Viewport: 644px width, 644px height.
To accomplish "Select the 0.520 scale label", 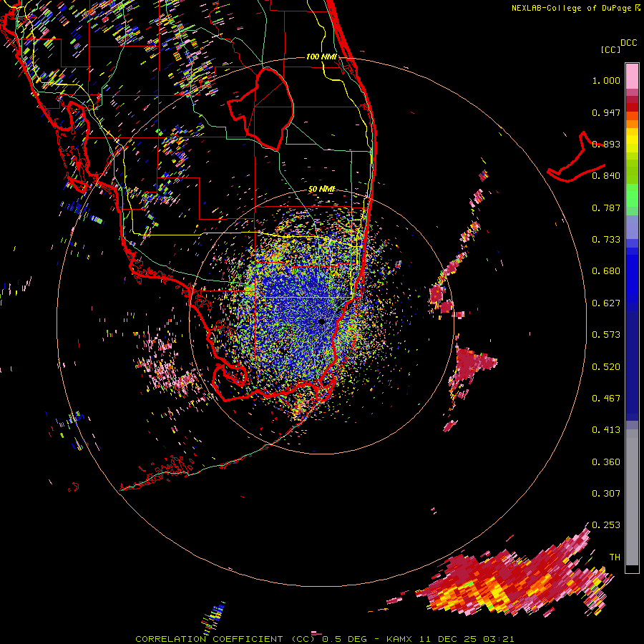I will click(606, 367).
